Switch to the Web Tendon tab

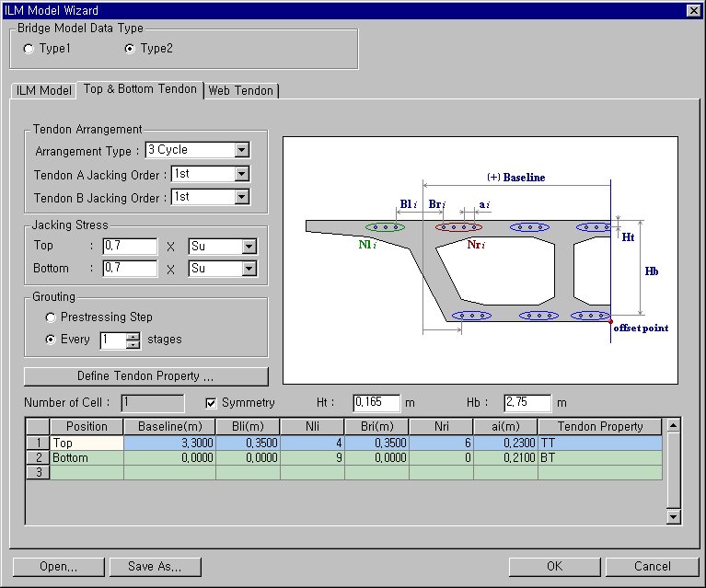(240, 90)
